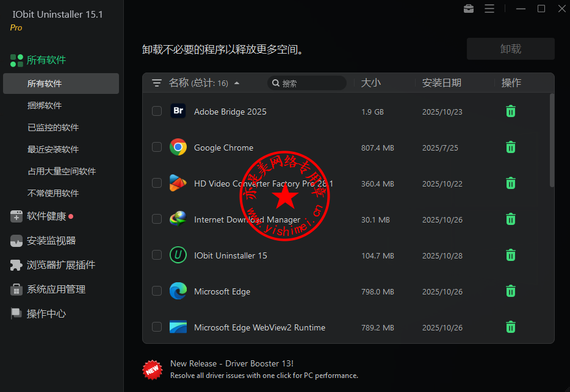This screenshot has height=392, width=570.
Task: Check the Adobe Bridge 2025 checkbox
Action: pyautogui.click(x=157, y=111)
